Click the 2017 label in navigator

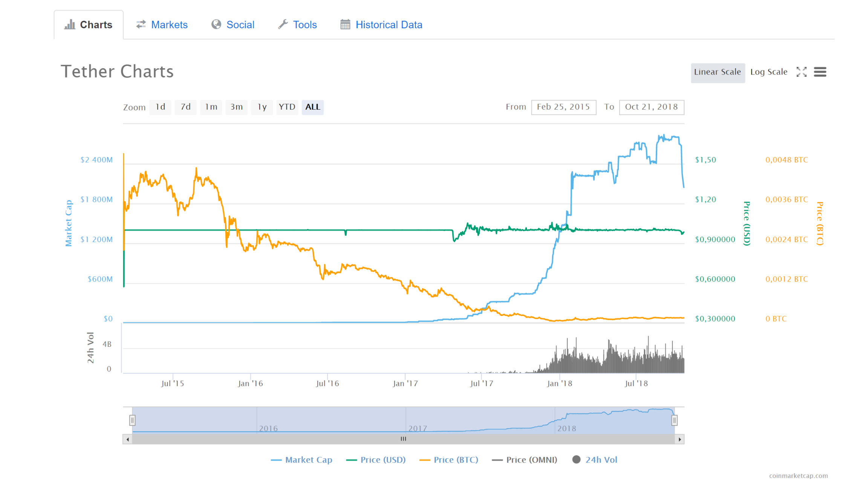(418, 429)
